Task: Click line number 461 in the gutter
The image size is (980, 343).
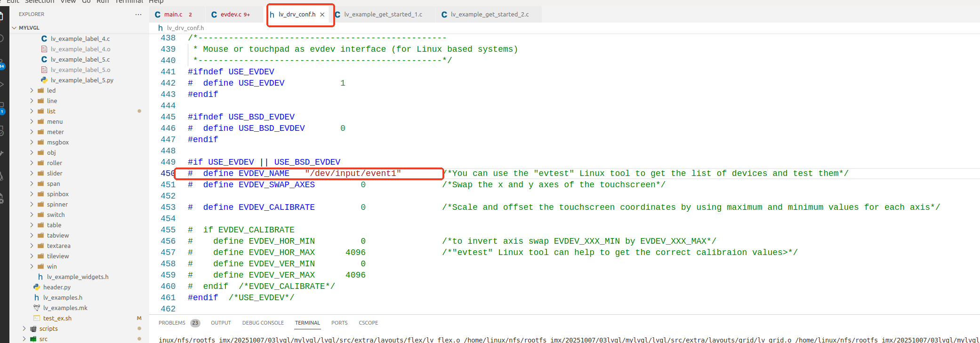Action: [168, 297]
